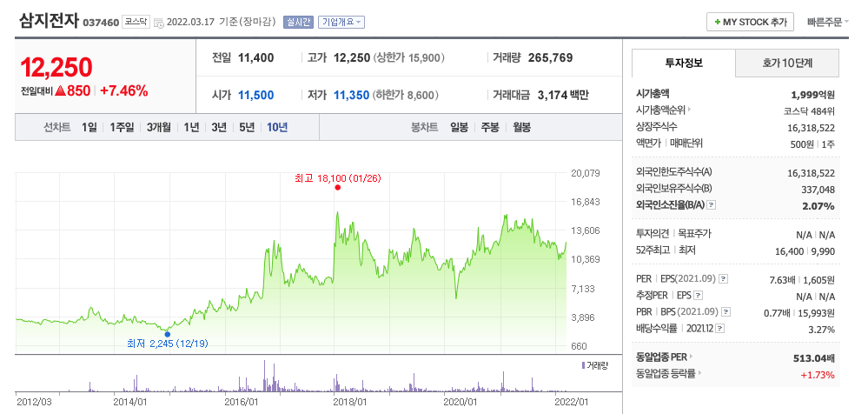Click the 2.07% foreign ownership ratio
Screen dimensions: 868x414
point(820,206)
